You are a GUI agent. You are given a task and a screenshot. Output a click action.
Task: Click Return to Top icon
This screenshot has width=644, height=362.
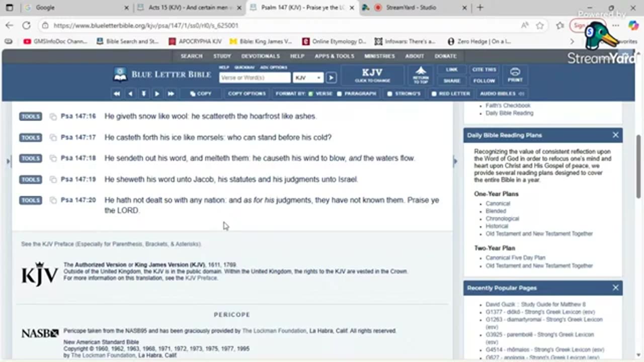(x=421, y=75)
